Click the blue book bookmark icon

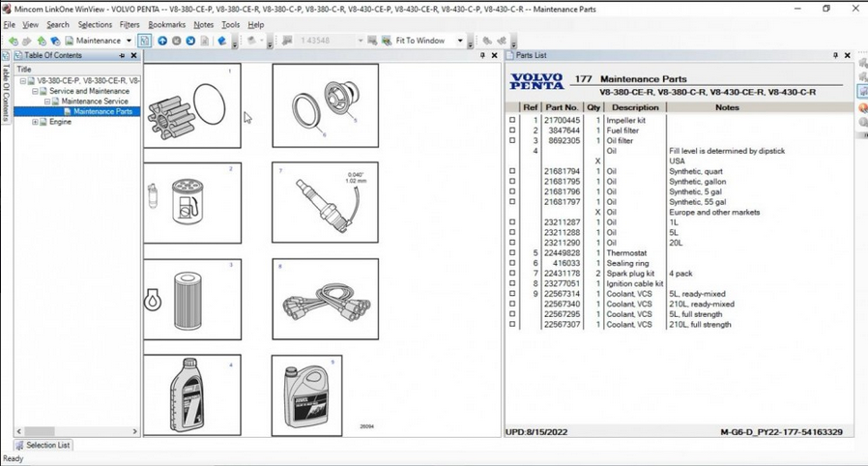[222, 41]
